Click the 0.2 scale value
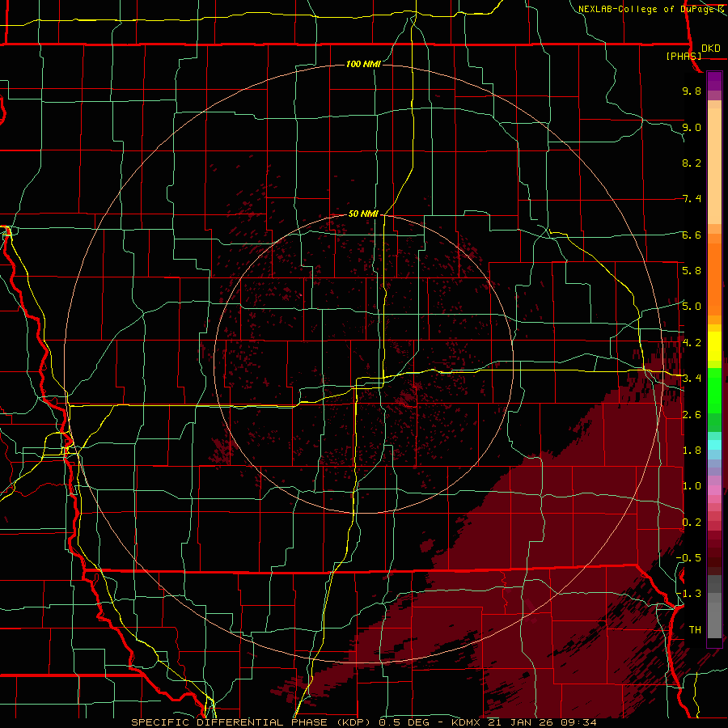Screen dimensions: 728x728 [x=692, y=522]
